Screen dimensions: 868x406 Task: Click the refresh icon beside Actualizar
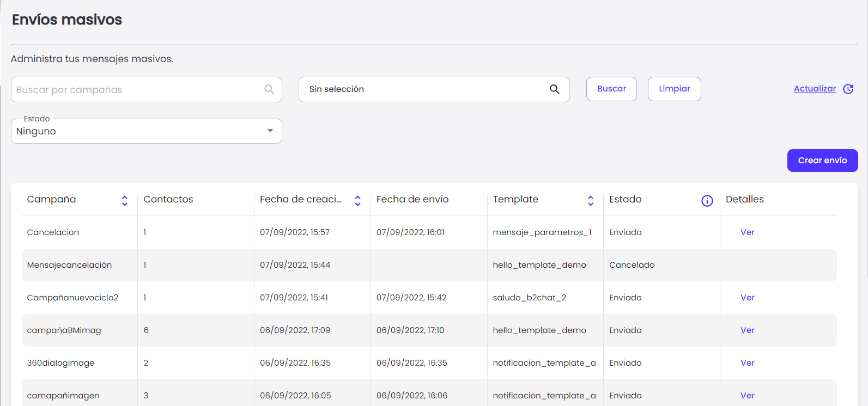848,89
